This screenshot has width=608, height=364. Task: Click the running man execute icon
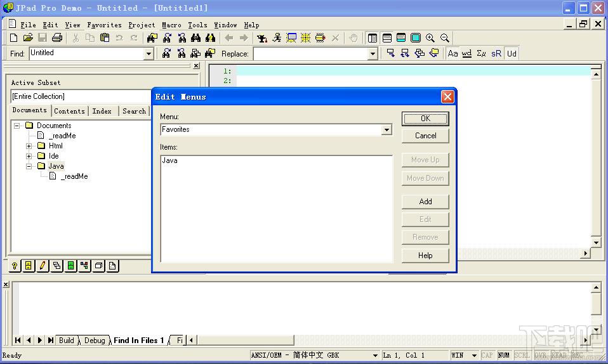tap(277, 37)
